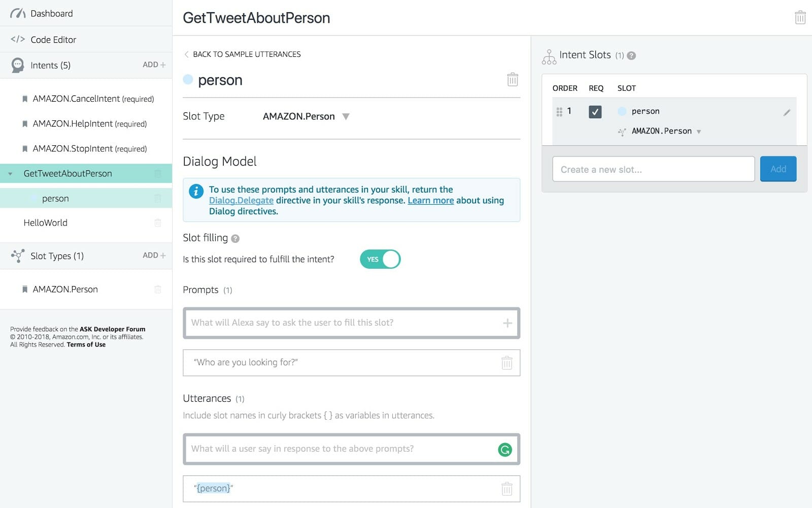
Task: Click plus icon to add the prompt
Action: (507, 323)
